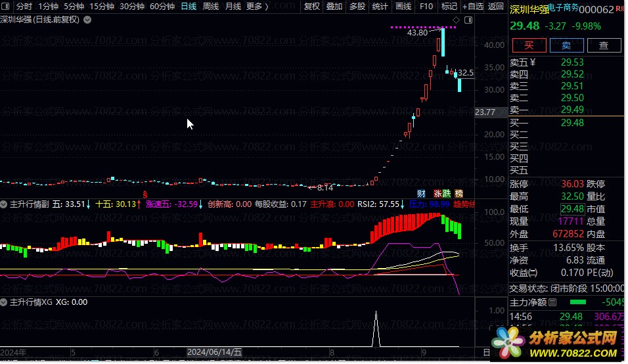The image size is (628, 364).
Task: Switch to the 月线 monthly chart
Action: tap(233, 7)
